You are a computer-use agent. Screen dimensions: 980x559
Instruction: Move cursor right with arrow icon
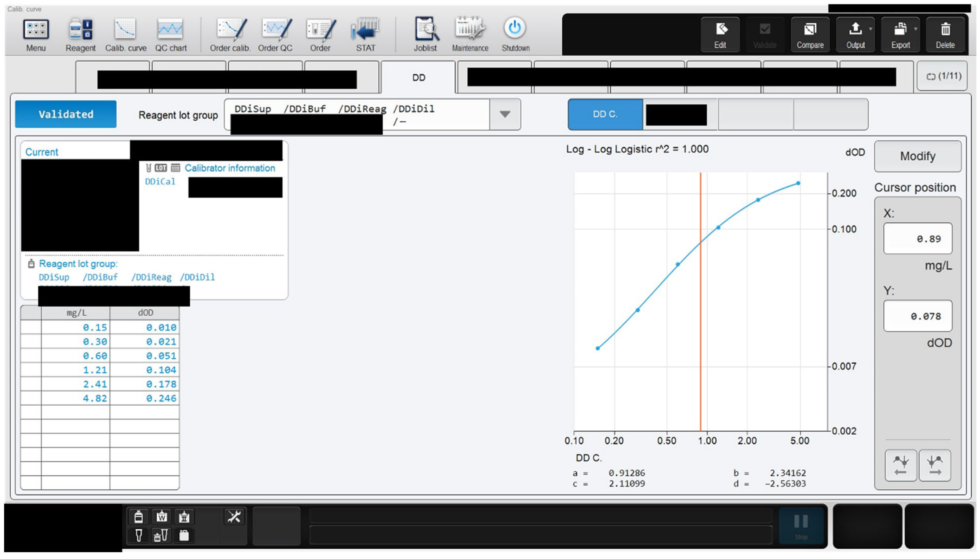click(x=935, y=465)
